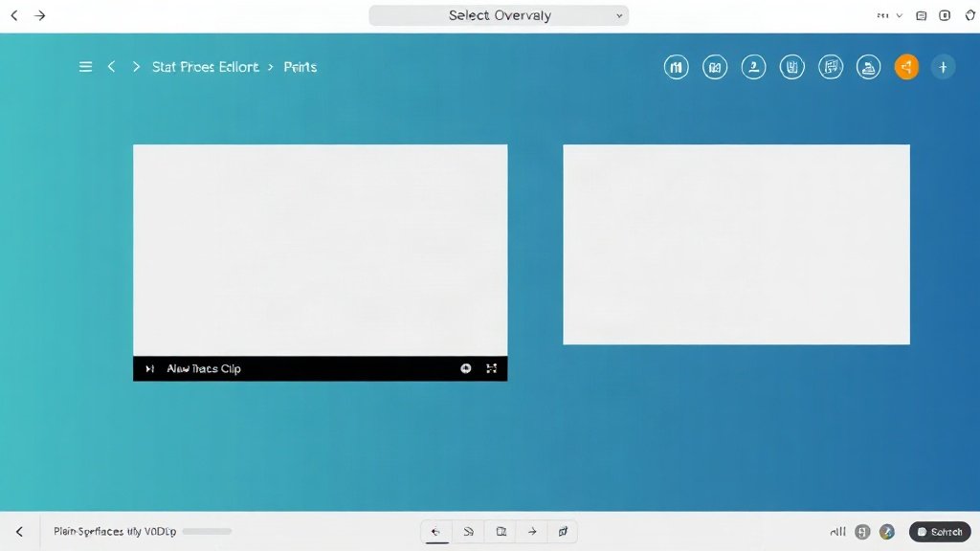The height and width of the screenshot is (551, 980).
Task: Click the plus button in the header
Action: [943, 67]
